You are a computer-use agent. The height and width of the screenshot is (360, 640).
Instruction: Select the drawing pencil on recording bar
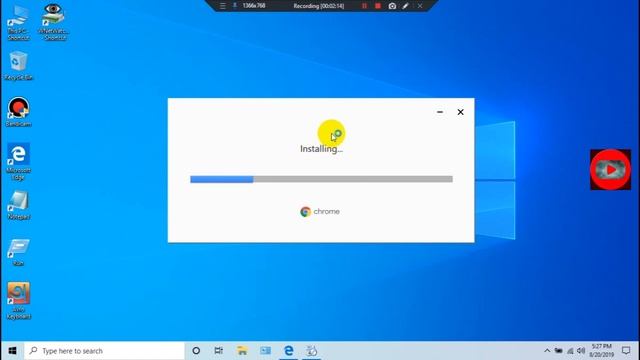pos(405,6)
